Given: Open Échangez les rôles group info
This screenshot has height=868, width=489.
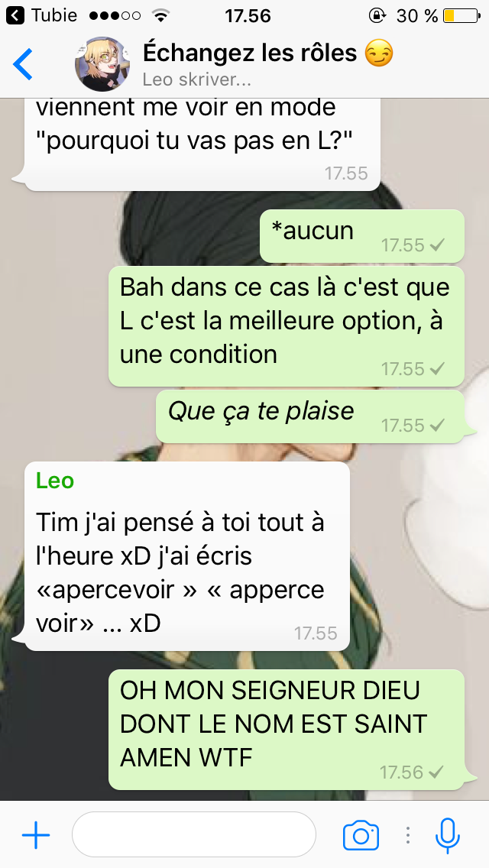Looking at the screenshot, I should click(268, 54).
